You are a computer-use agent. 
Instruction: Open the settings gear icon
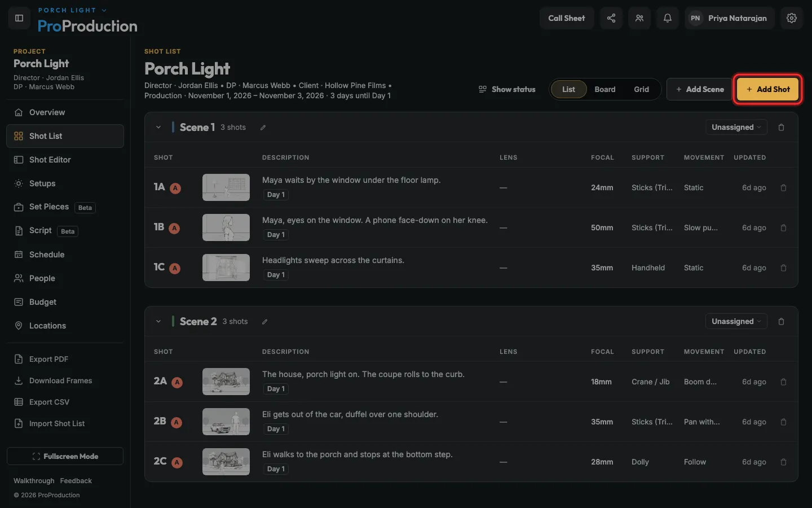792,18
